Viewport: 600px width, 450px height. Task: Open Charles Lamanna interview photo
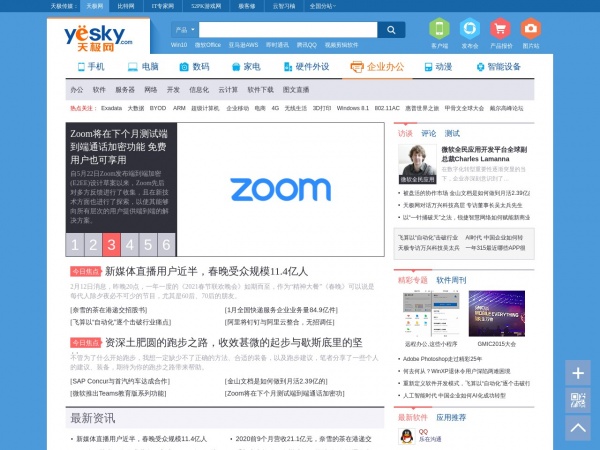[417, 164]
